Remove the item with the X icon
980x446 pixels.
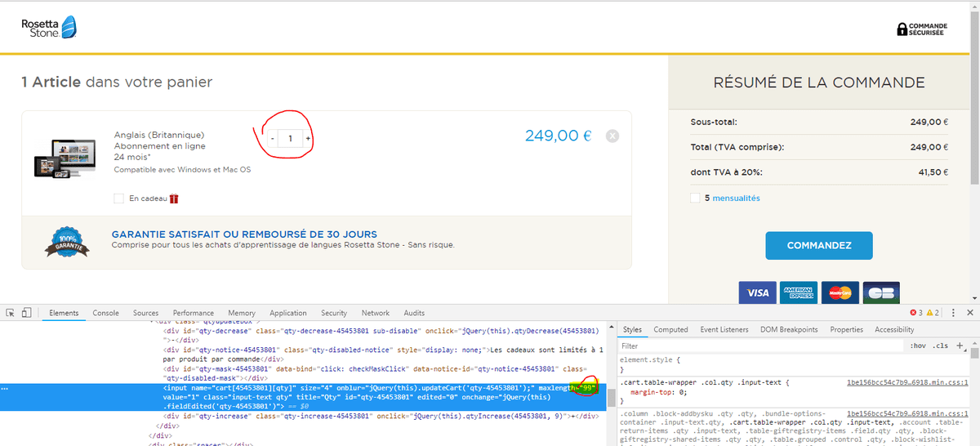[612, 136]
